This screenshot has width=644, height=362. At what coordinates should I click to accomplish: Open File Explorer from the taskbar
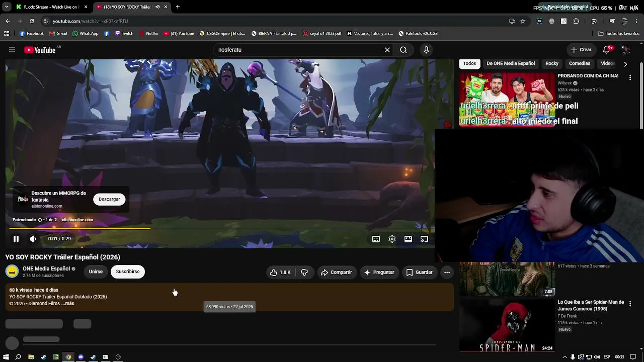(x=31, y=357)
